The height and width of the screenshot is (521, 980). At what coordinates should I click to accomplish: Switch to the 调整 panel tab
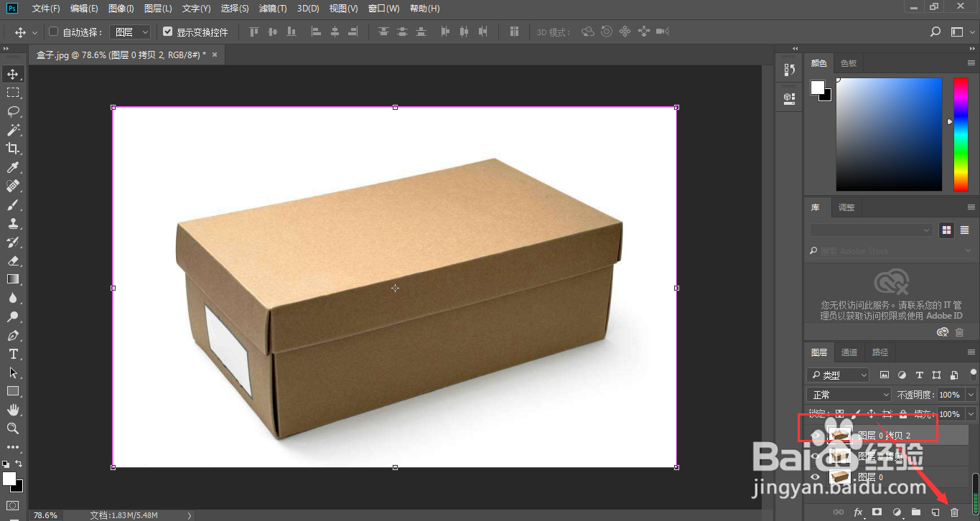846,207
